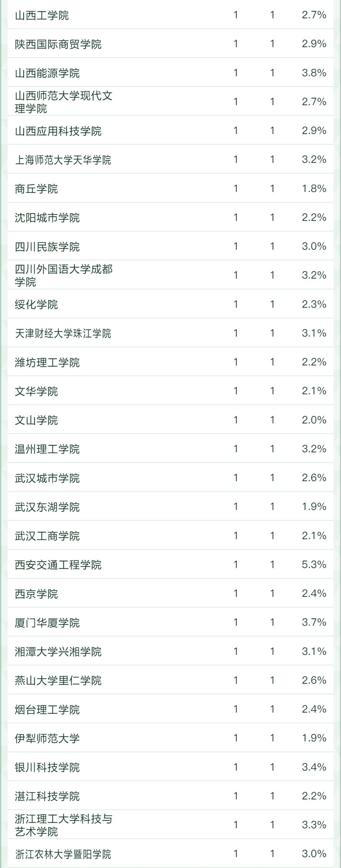Open 浙江理工大学科技与艺术学院 row

(63, 824)
